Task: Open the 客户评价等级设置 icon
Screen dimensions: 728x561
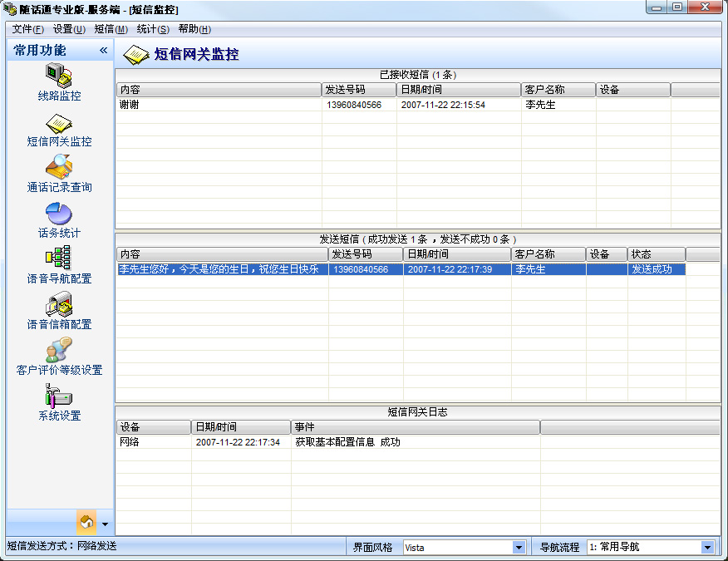Action: [x=59, y=350]
